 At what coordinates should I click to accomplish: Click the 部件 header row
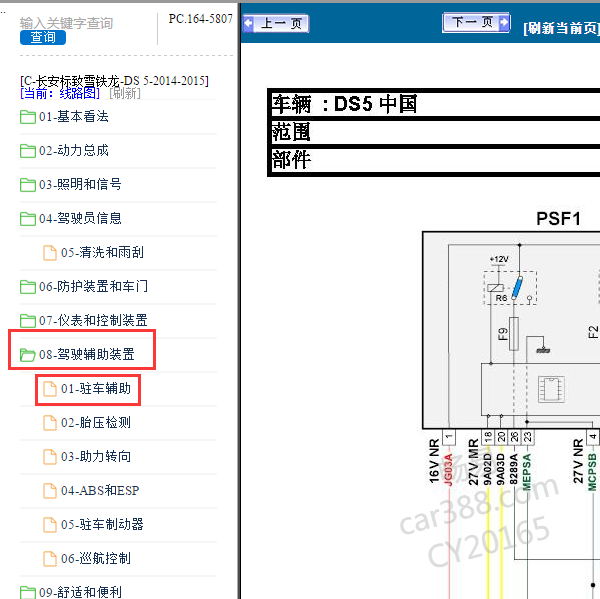click(435, 160)
